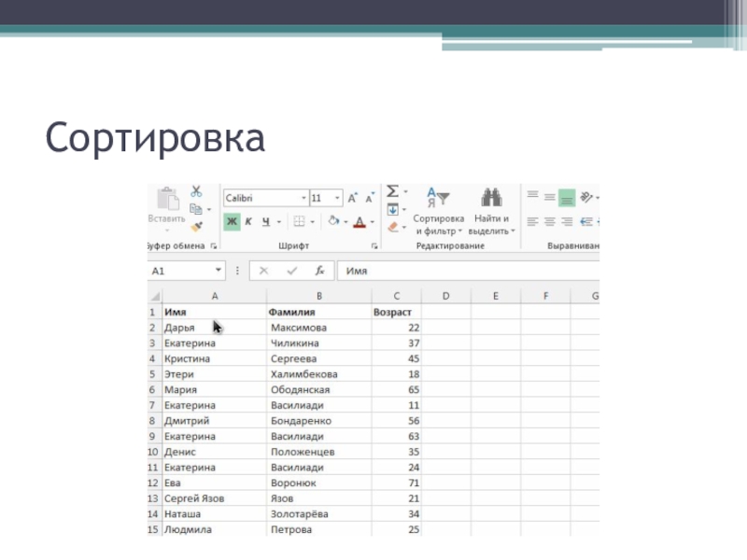This screenshot has width=747, height=560.
Task: Select the cell with Людмила
Action: click(215, 529)
